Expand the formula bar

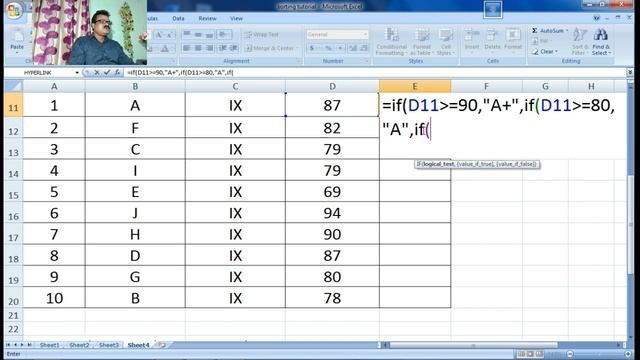click(630, 72)
